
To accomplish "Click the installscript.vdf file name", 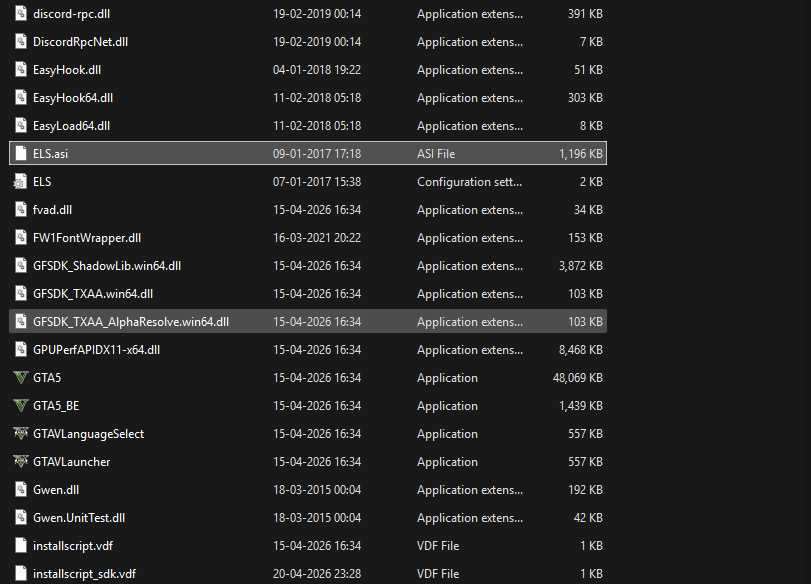I will point(73,546).
